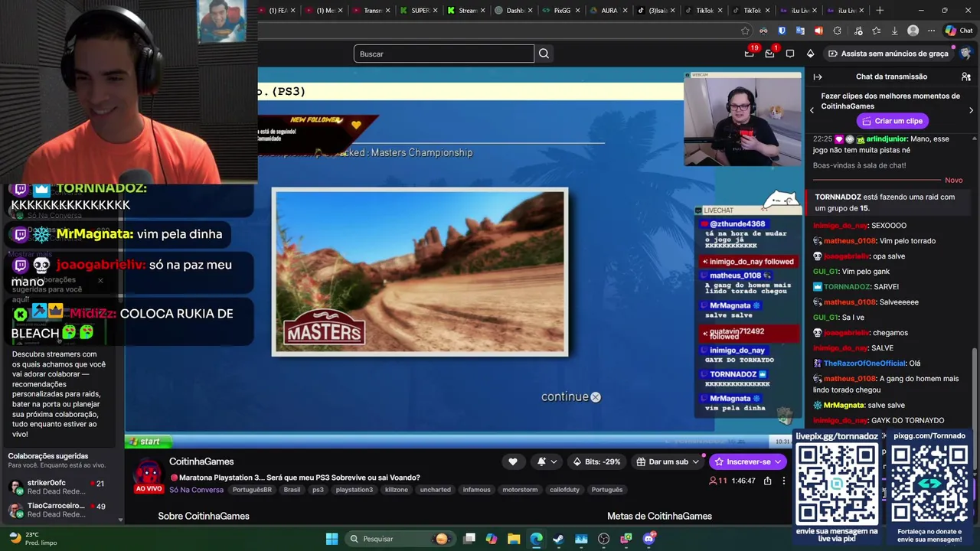Click continue in the game stream
This screenshot has height=551, width=980.
point(571,397)
